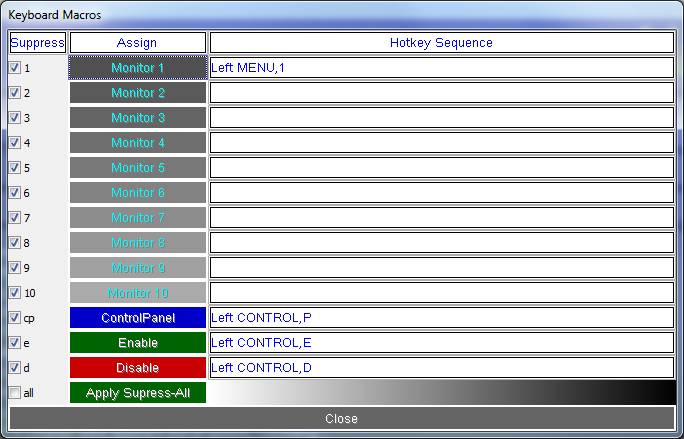Click the Left CONTROL,E hotkey field
The image size is (684, 439).
[x=442, y=343]
